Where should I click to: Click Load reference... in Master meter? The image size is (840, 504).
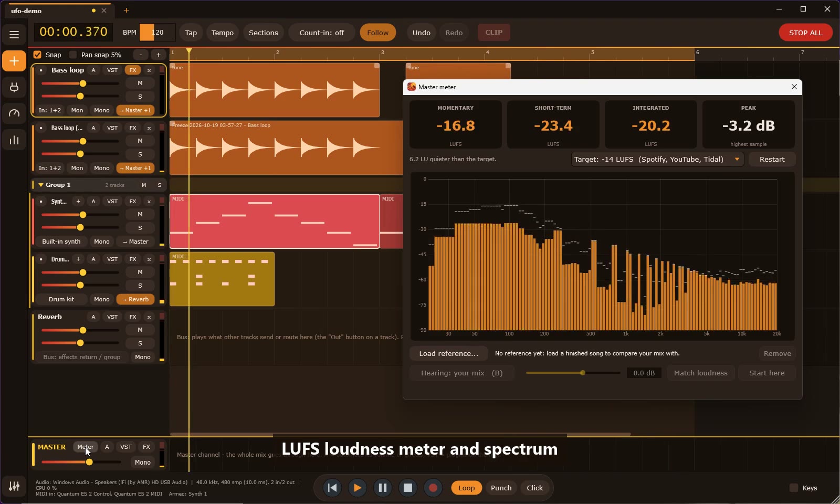pos(449,353)
